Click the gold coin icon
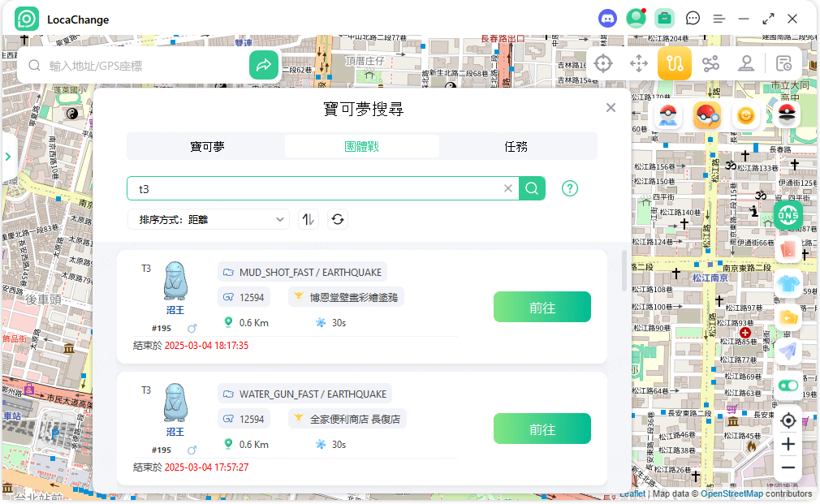This screenshot has height=504, width=820. 746,115
